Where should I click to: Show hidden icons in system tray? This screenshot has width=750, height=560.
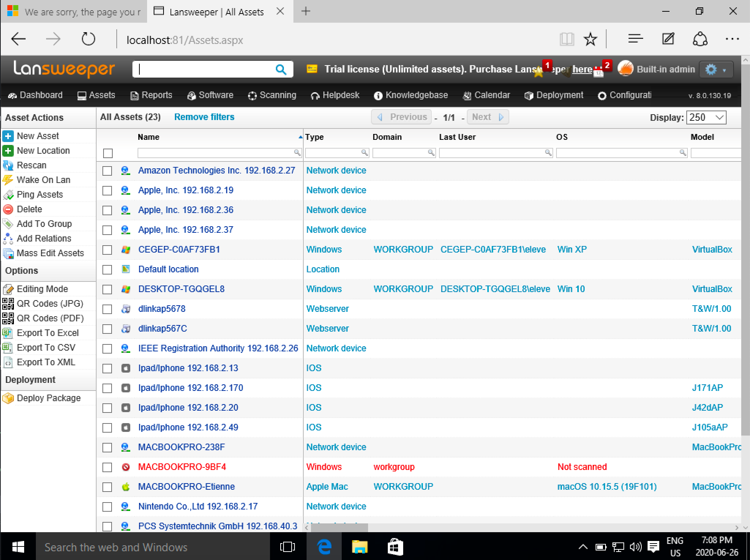[583, 547]
